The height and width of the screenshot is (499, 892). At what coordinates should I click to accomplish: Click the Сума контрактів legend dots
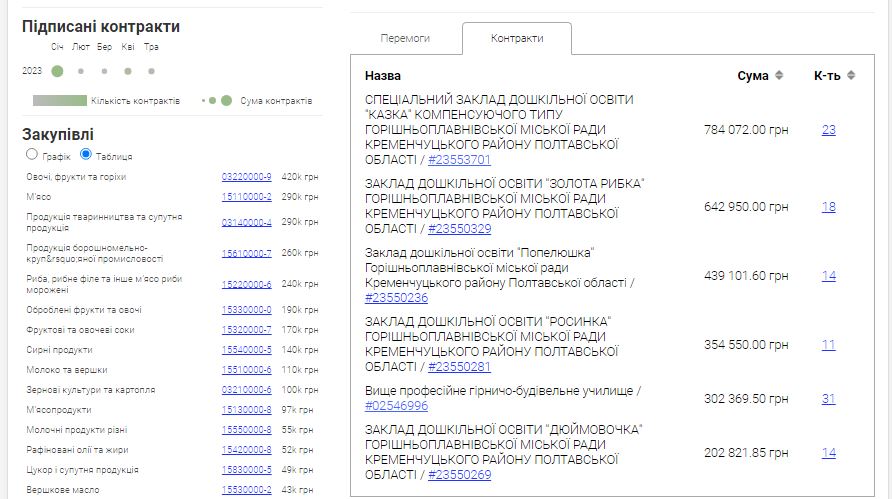click(x=219, y=101)
